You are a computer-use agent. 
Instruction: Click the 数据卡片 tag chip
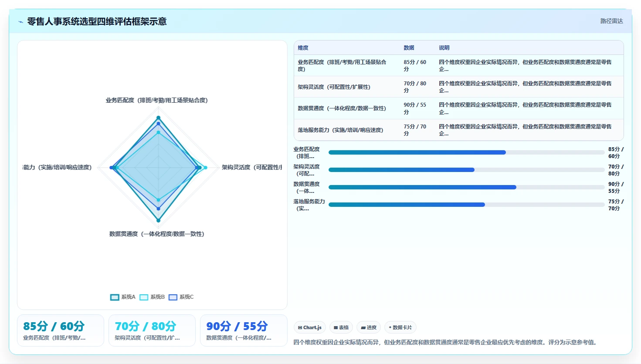click(400, 327)
